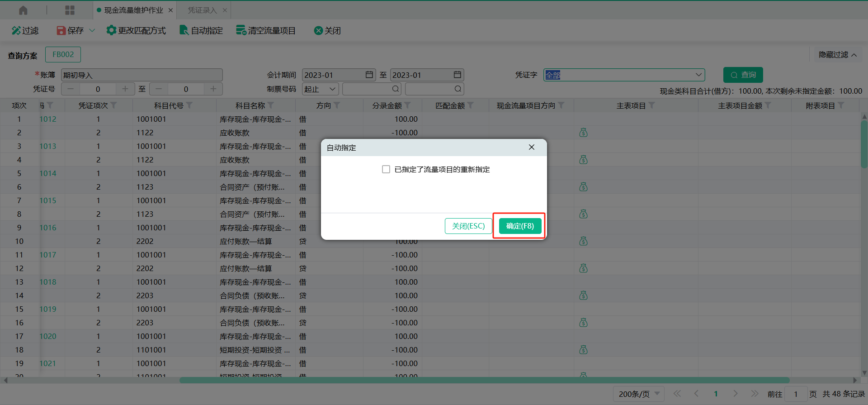
Task: Switch to 凭证录入 tab
Action: pos(202,10)
